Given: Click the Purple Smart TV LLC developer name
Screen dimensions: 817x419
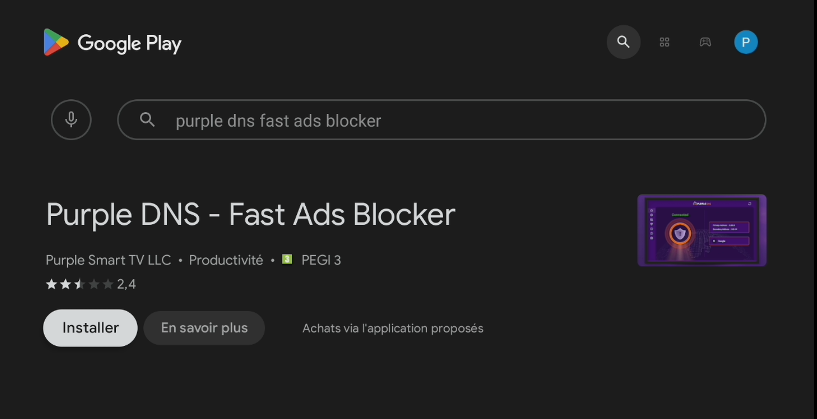Looking at the screenshot, I should click(x=108, y=260).
